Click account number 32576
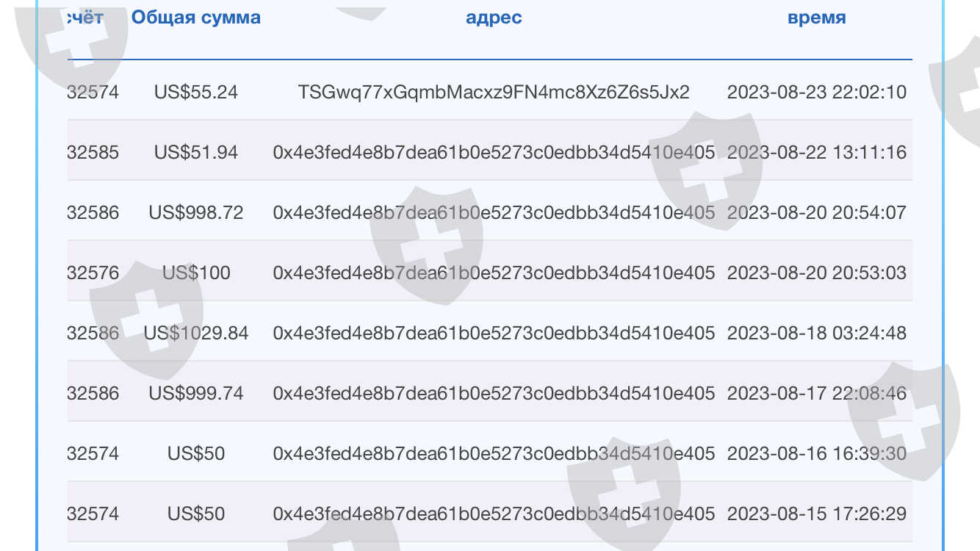980x551 pixels. point(93,273)
